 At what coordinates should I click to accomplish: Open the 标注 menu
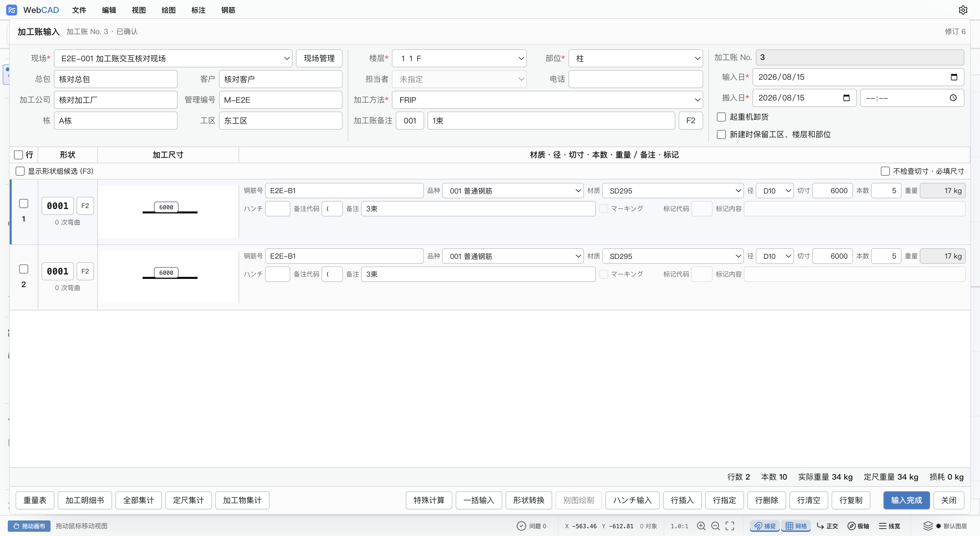point(198,10)
